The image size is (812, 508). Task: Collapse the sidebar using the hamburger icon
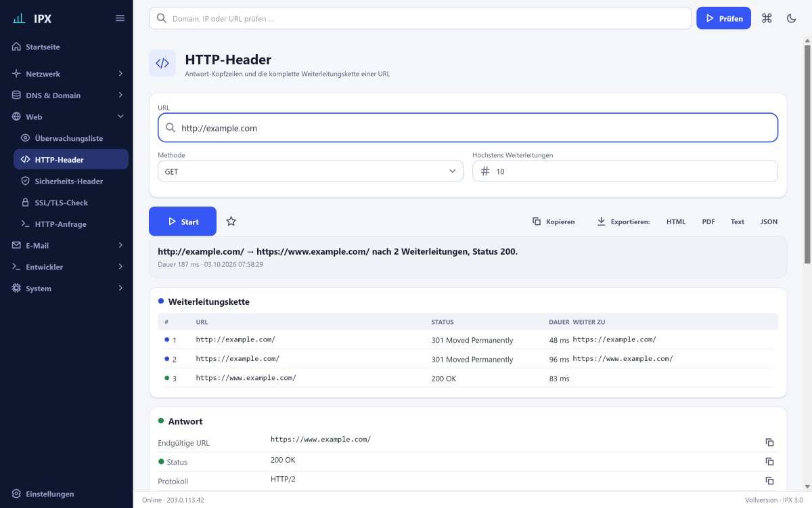[120, 18]
